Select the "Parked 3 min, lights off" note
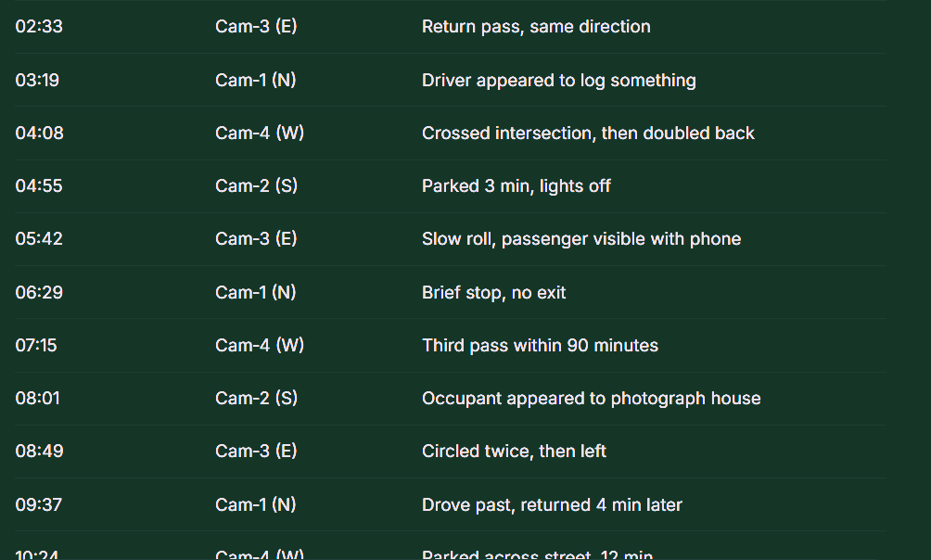The height and width of the screenshot is (560, 931). point(516,185)
